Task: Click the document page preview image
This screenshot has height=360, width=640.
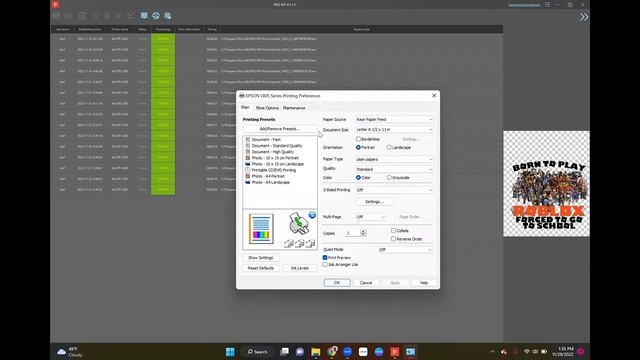Action: [260, 229]
